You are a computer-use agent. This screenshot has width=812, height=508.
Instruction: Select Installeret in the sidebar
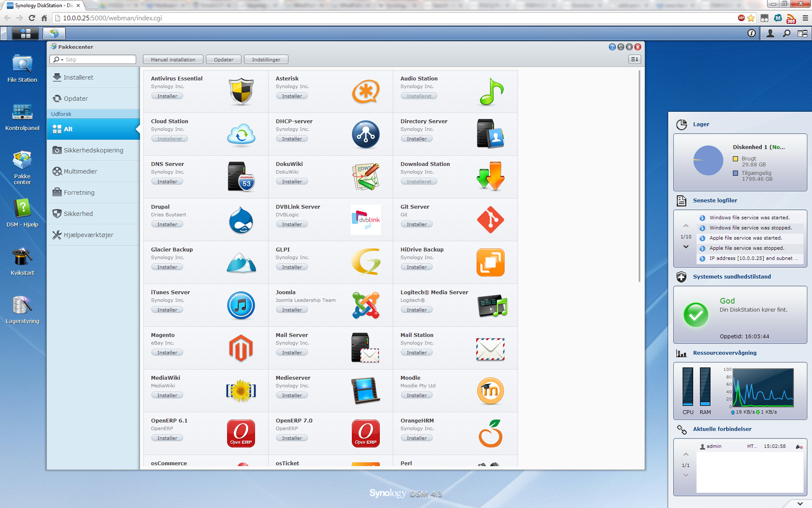point(93,77)
